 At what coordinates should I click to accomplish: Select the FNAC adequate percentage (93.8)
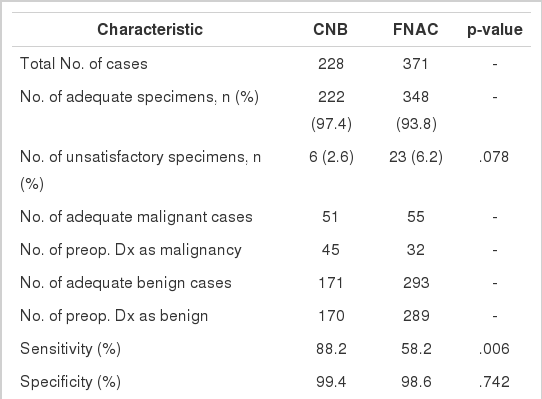coord(416,124)
